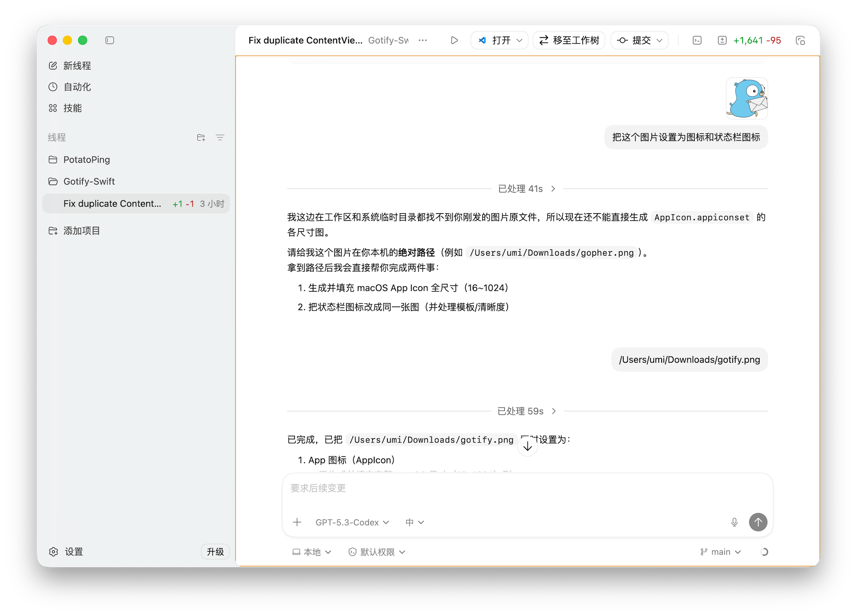Open the main branch dropdown

point(720,552)
